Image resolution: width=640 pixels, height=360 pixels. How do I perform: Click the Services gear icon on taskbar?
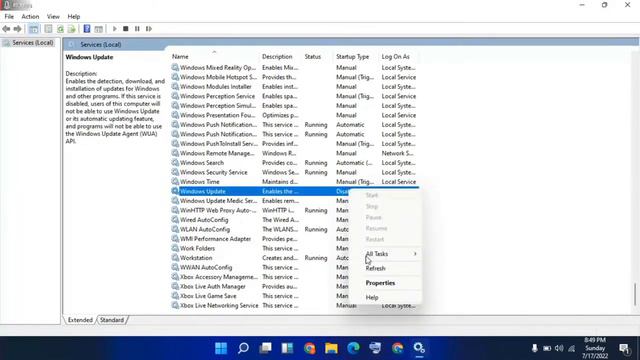tap(419, 348)
